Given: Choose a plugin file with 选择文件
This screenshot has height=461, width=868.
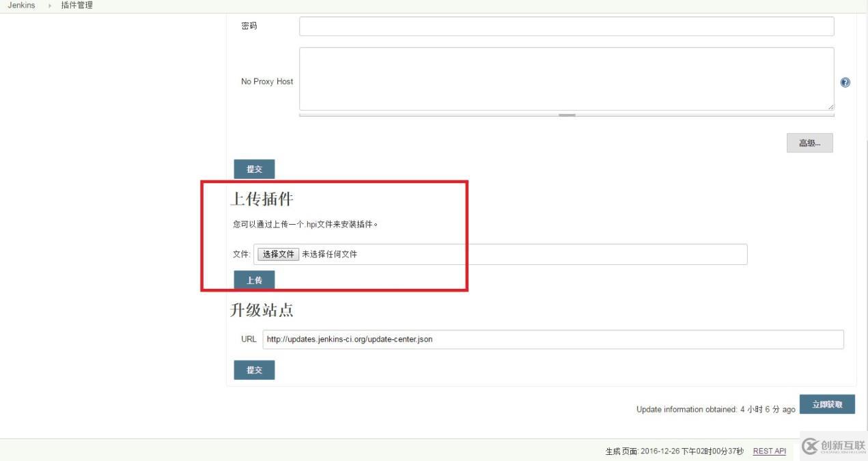Looking at the screenshot, I should tap(278, 254).
